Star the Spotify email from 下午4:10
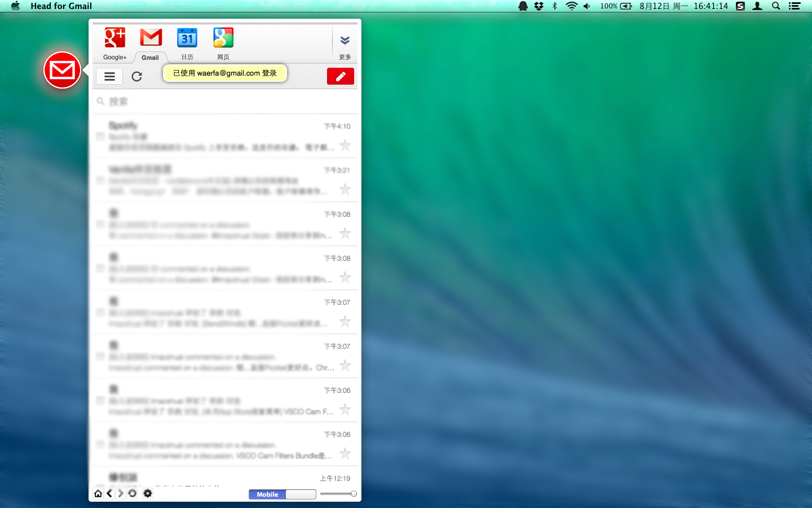Screen dimensions: 812x508 345,146
